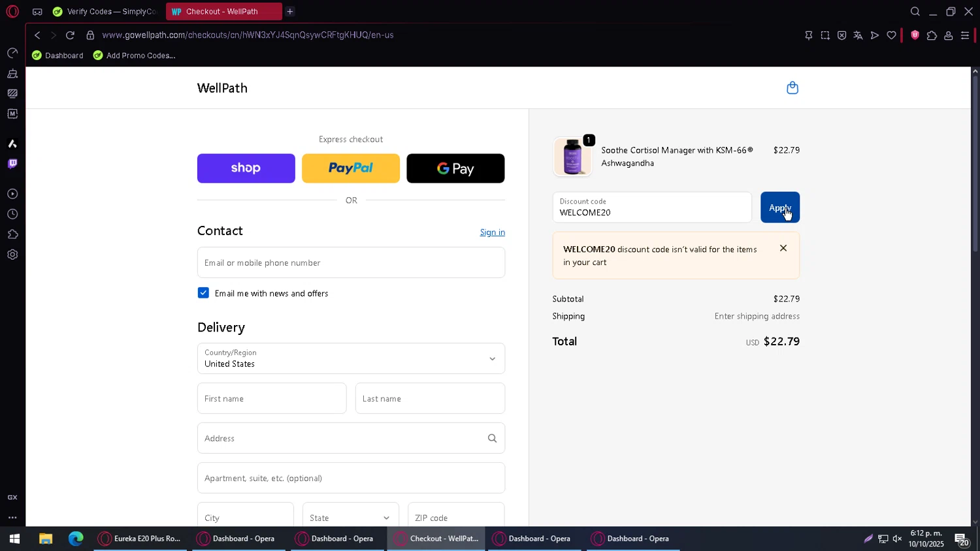Dismiss the invalid discount code message
Screen dimensions: 980x551
pyautogui.click(x=783, y=248)
